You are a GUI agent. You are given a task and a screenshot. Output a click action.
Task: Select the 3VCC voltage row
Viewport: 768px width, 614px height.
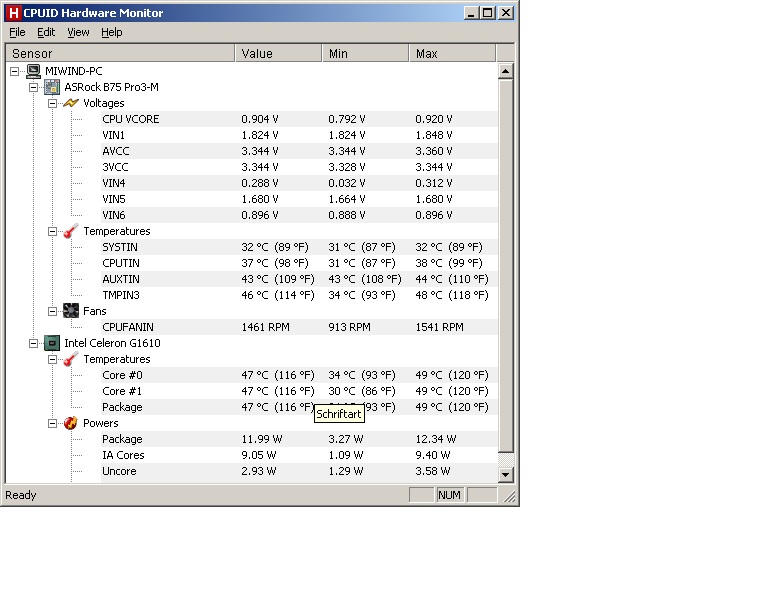(x=299, y=167)
